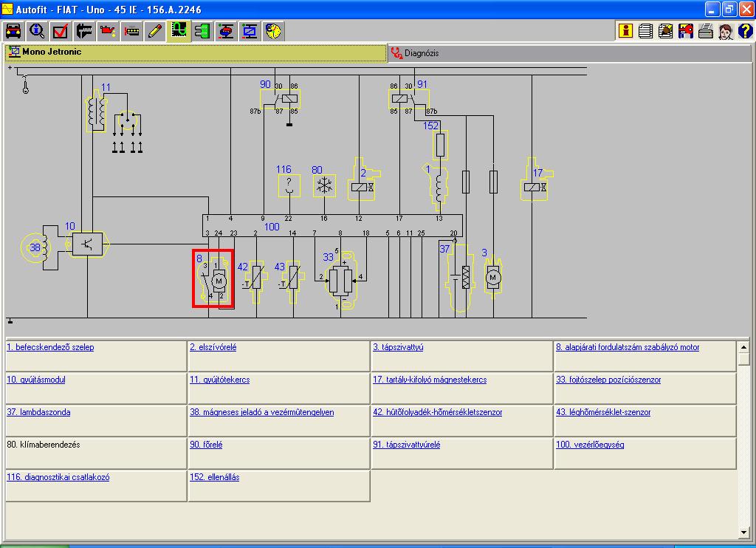Click circular sensor component 38
The image size is (756, 548).
(35, 248)
